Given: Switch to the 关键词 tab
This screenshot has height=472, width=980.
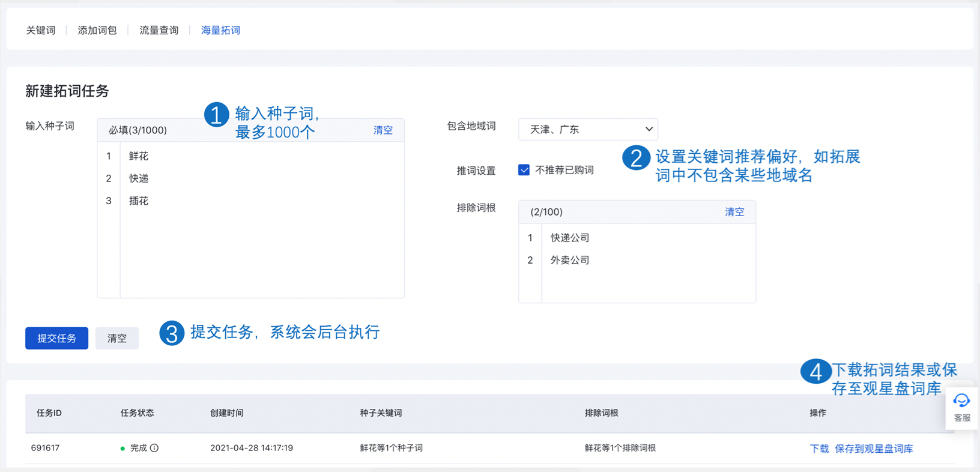Looking at the screenshot, I should (x=41, y=30).
